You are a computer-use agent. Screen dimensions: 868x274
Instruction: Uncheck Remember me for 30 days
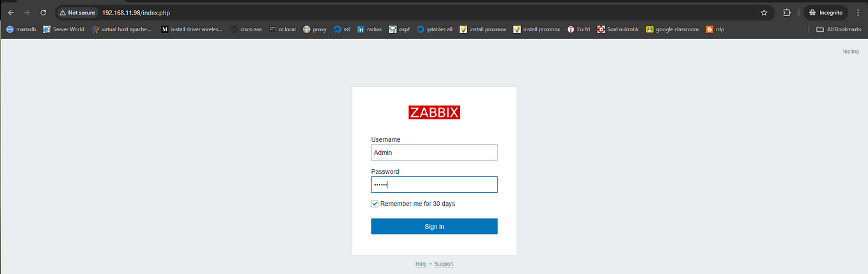(x=375, y=204)
